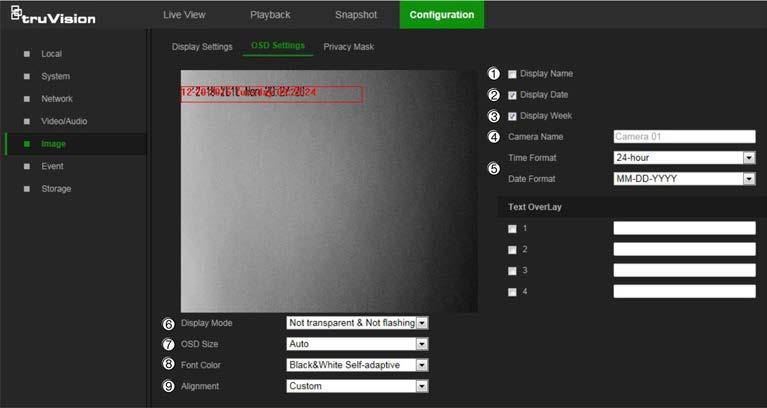Open the OSD Size dropdown

(x=357, y=344)
